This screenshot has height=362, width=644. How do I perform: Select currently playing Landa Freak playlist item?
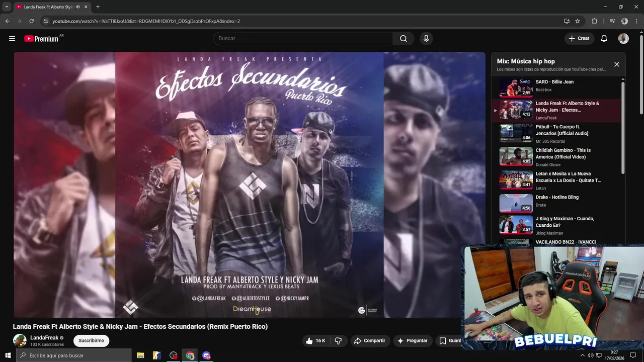tap(555, 110)
